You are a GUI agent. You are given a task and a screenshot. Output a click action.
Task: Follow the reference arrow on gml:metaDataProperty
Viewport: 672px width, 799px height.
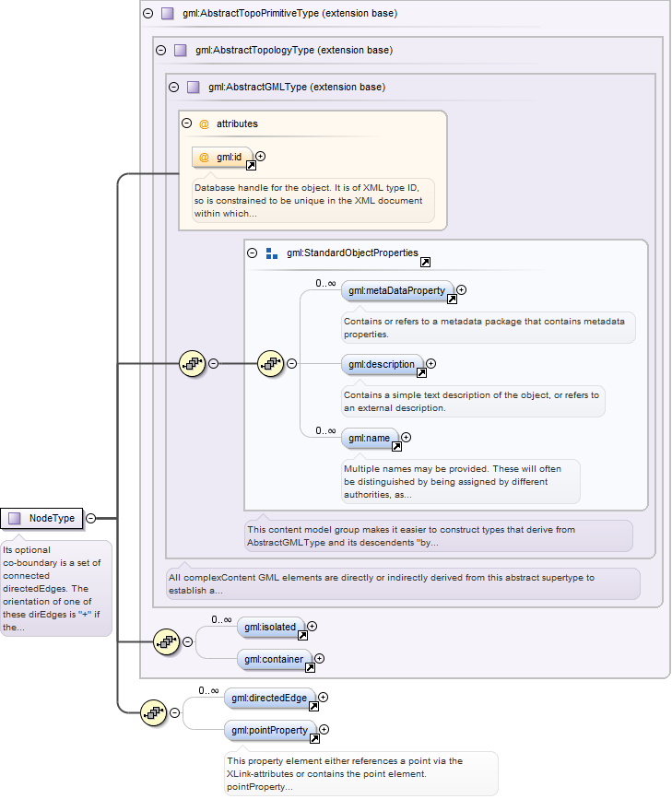tap(453, 300)
